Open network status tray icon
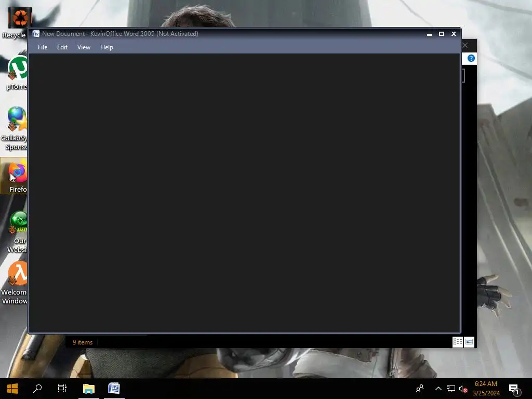The image size is (532, 399). (x=450, y=389)
